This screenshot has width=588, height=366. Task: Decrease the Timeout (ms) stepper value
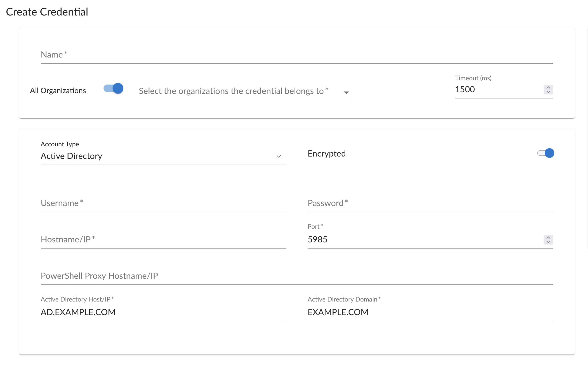[x=548, y=92]
